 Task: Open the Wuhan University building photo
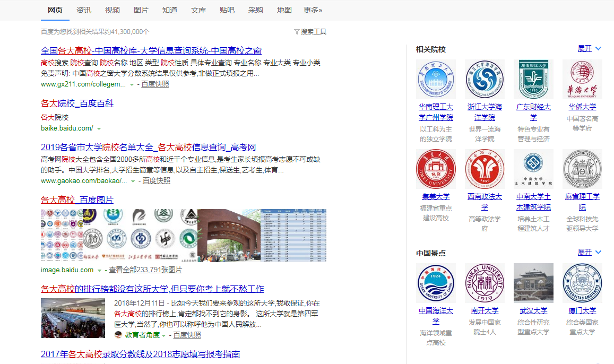click(x=533, y=283)
